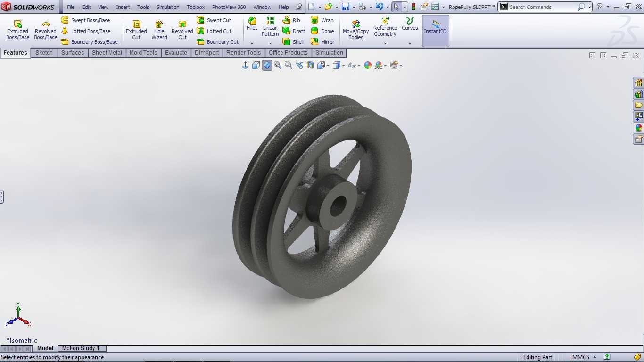The width and height of the screenshot is (644, 362).
Task: Toggle the rebuild traffic light icon
Action: point(413,7)
